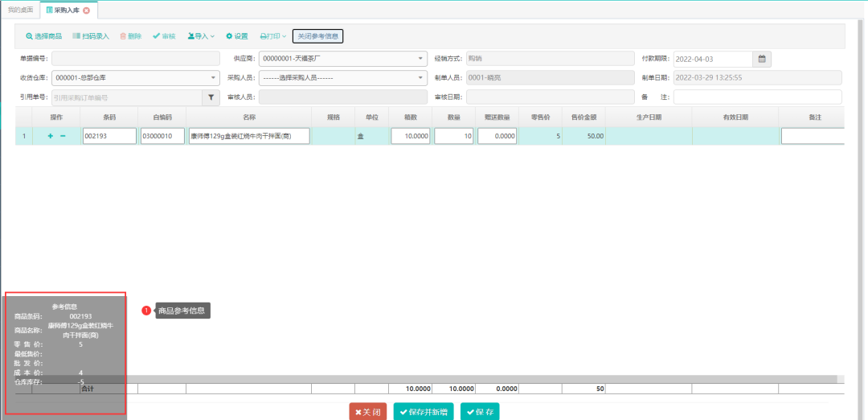Image resolution: width=868 pixels, height=420 pixels.
Task: Click 备注 input field in header
Action: [x=757, y=97]
